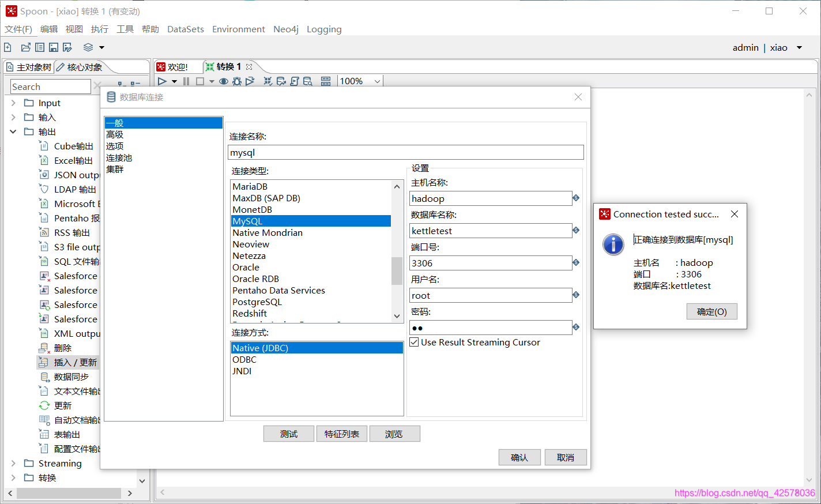The height and width of the screenshot is (504, 821).
Task: Open the stop options dropdown arrow
Action: [x=212, y=81]
